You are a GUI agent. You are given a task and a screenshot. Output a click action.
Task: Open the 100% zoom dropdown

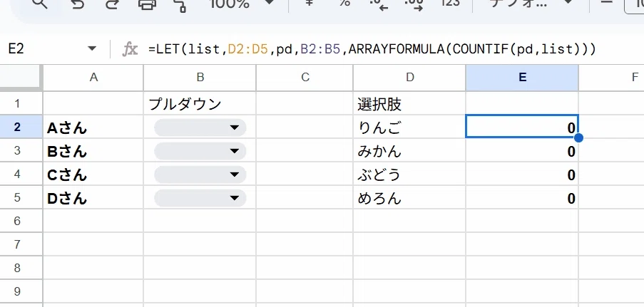click(x=240, y=4)
